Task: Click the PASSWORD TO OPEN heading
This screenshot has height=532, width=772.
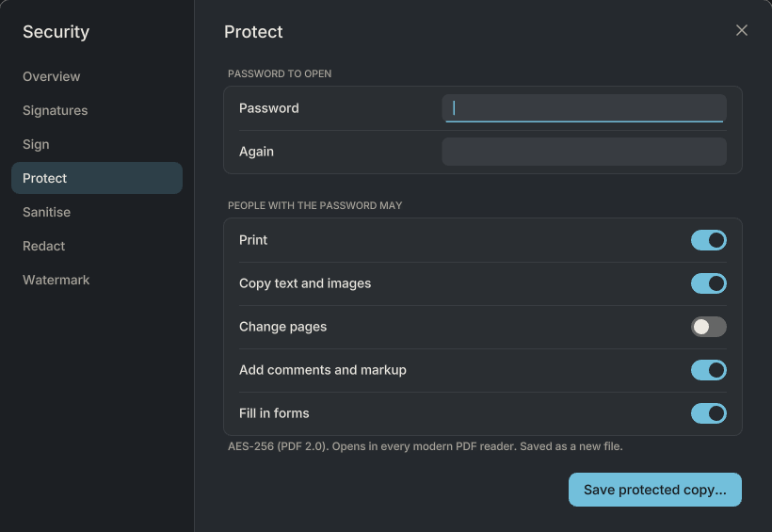Action: coord(280,73)
